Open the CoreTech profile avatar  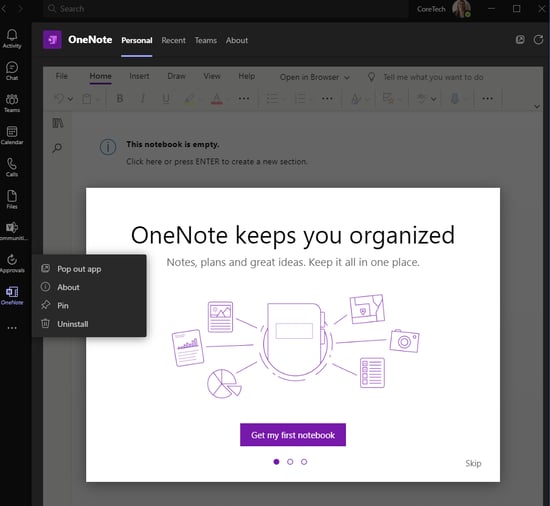tap(461, 9)
